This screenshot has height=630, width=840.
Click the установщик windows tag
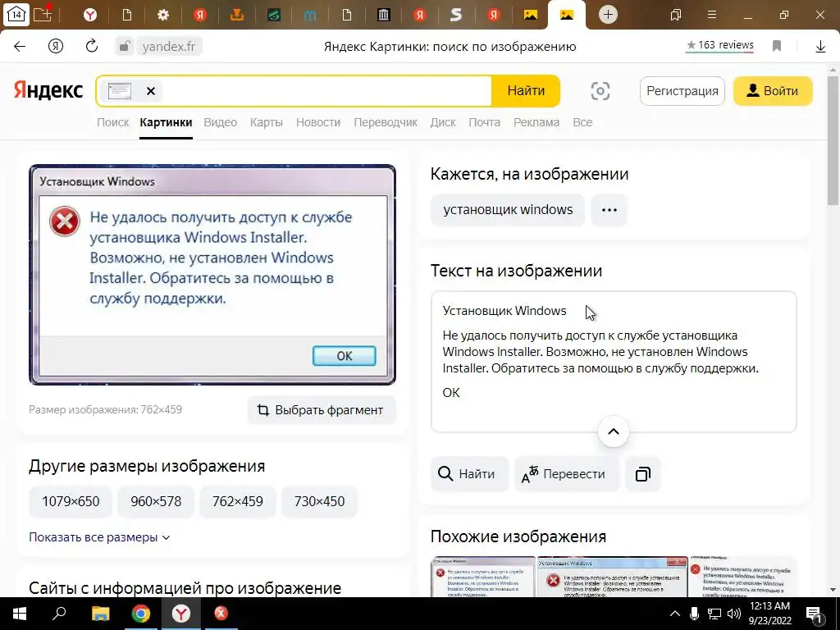(x=508, y=209)
